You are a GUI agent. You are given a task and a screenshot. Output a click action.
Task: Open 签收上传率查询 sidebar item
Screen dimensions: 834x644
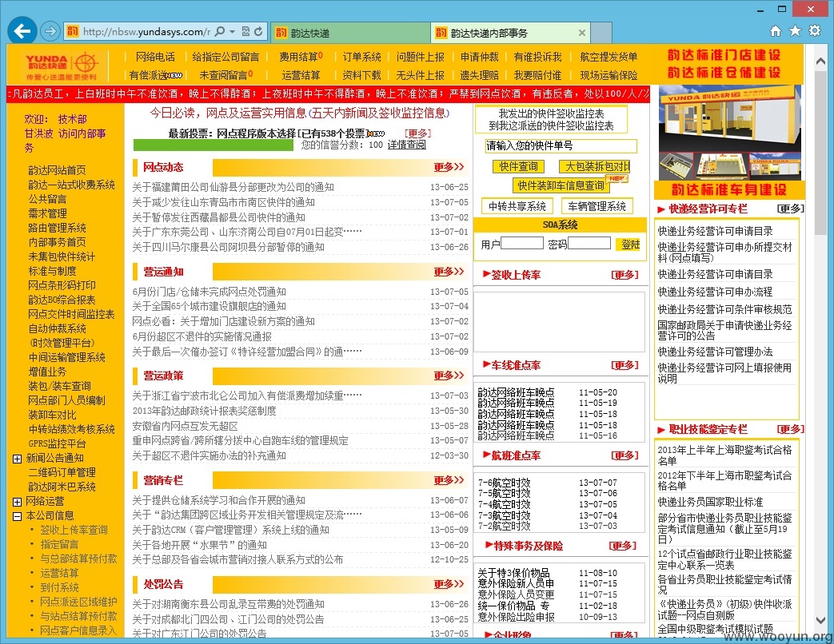[74, 531]
